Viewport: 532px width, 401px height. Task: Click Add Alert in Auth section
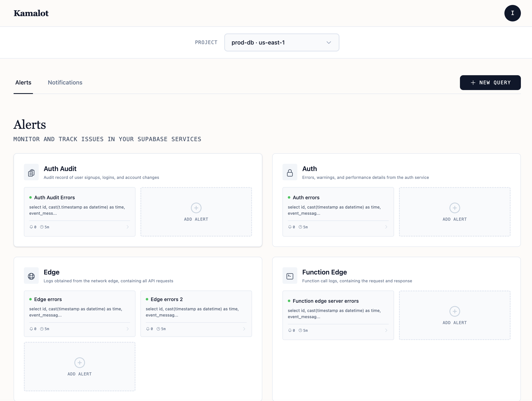(455, 212)
